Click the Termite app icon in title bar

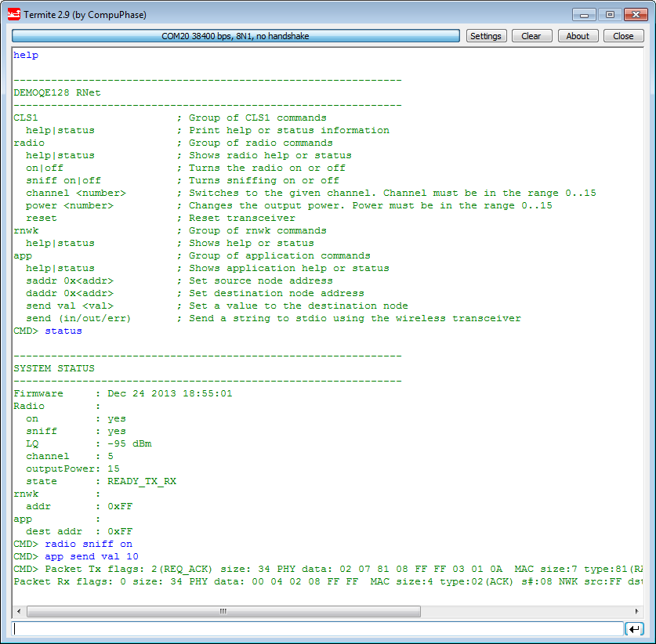13,15
